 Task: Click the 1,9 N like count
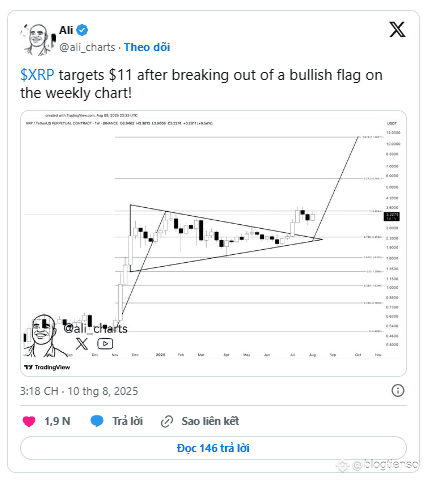(57, 421)
